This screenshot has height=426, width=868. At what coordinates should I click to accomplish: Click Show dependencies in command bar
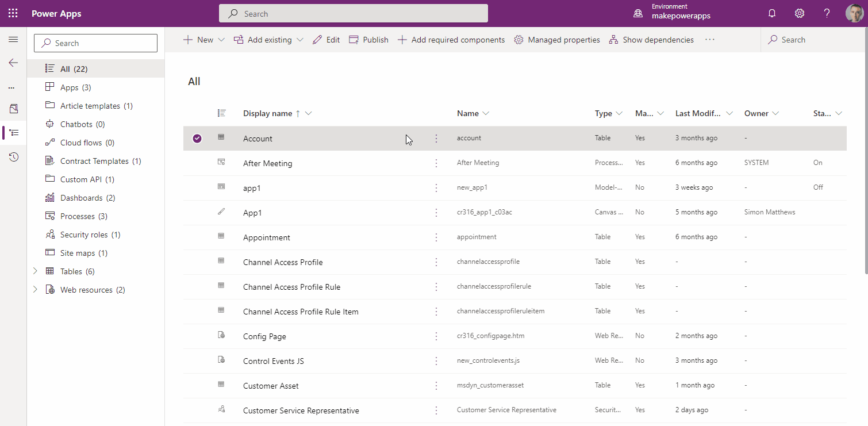[651, 40]
